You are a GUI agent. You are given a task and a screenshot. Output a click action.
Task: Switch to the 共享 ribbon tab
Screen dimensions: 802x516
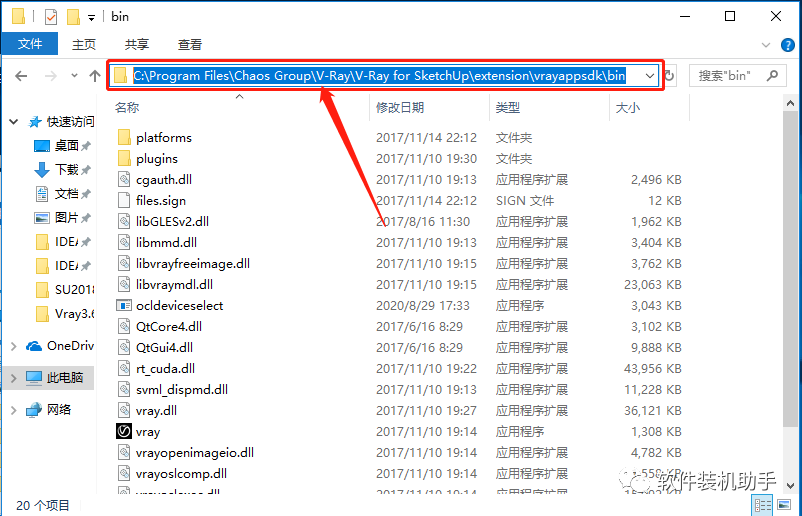[137, 44]
